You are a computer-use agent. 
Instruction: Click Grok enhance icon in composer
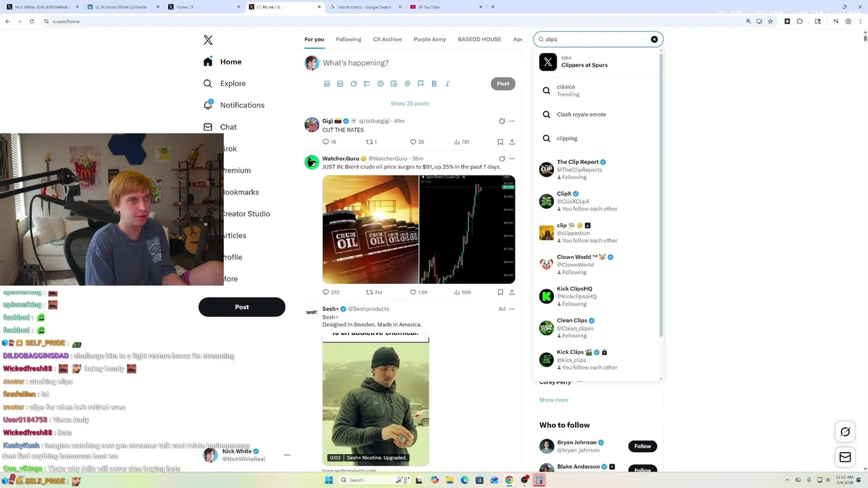coord(353,84)
